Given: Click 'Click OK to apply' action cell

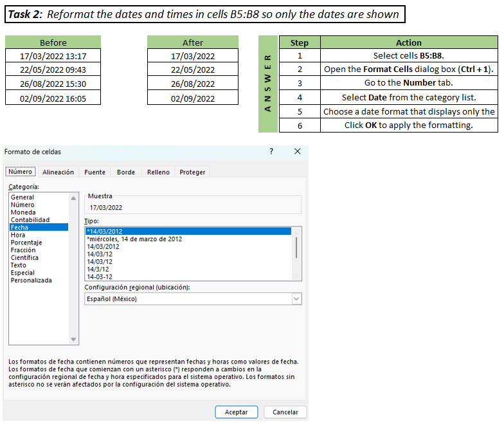Looking at the screenshot, I should pyautogui.click(x=409, y=125).
